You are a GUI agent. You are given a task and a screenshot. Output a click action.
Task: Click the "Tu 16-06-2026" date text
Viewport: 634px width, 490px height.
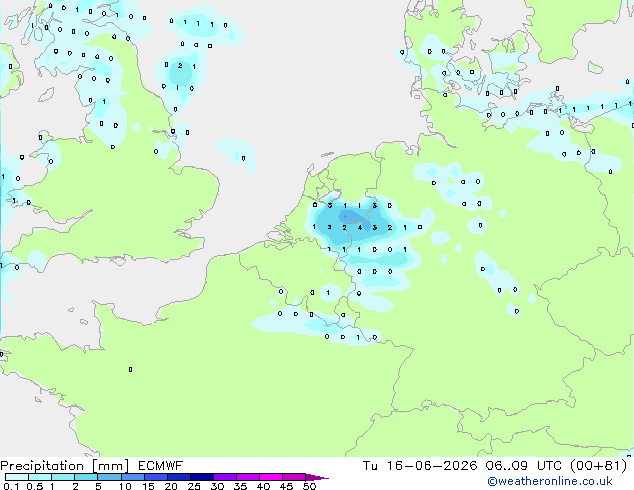pos(420,466)
